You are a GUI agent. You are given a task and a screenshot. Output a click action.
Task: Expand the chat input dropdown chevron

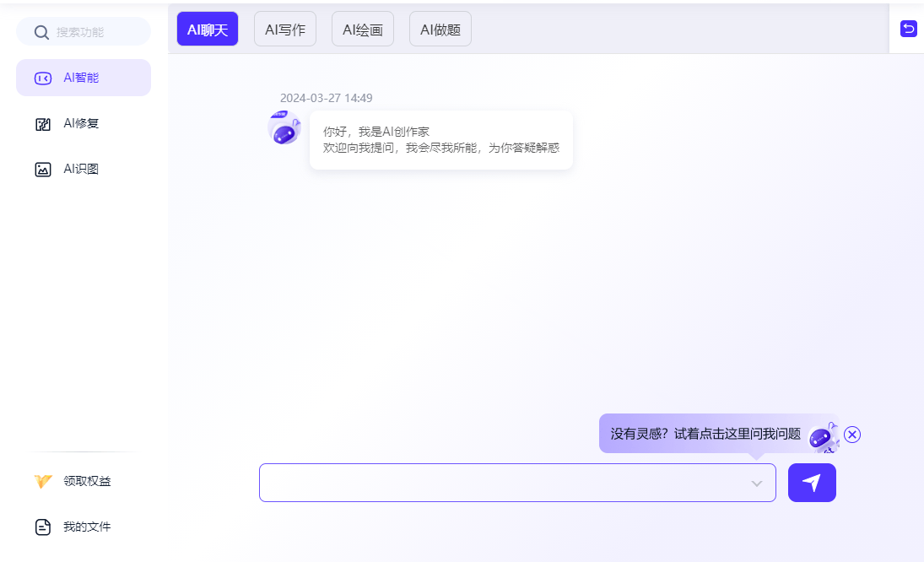point(757,484)
